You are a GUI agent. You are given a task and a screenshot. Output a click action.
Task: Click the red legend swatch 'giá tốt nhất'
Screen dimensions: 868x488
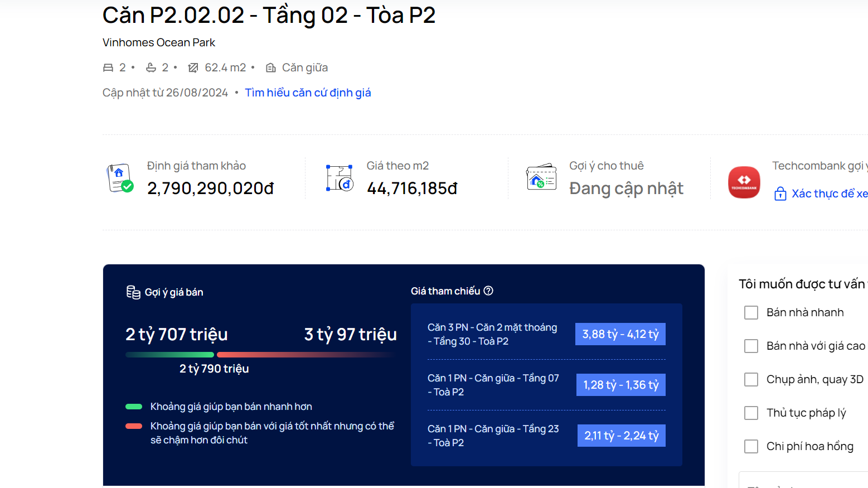point(134,426)
